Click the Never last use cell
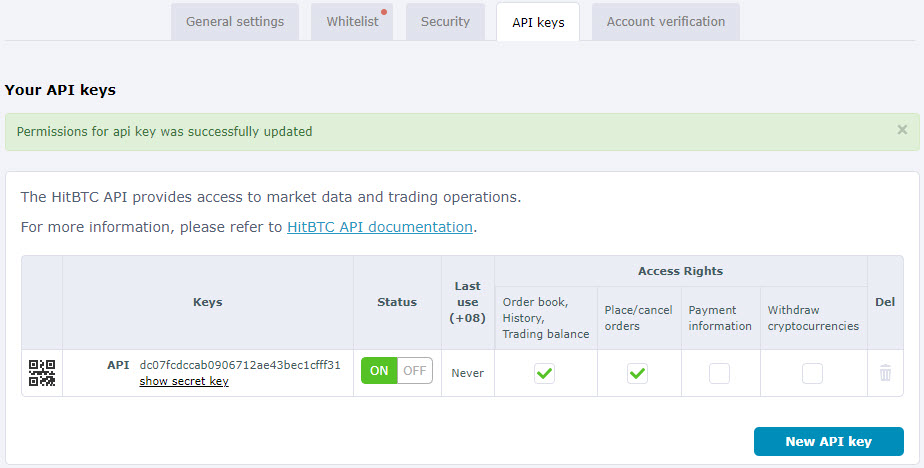 (467, 373)
